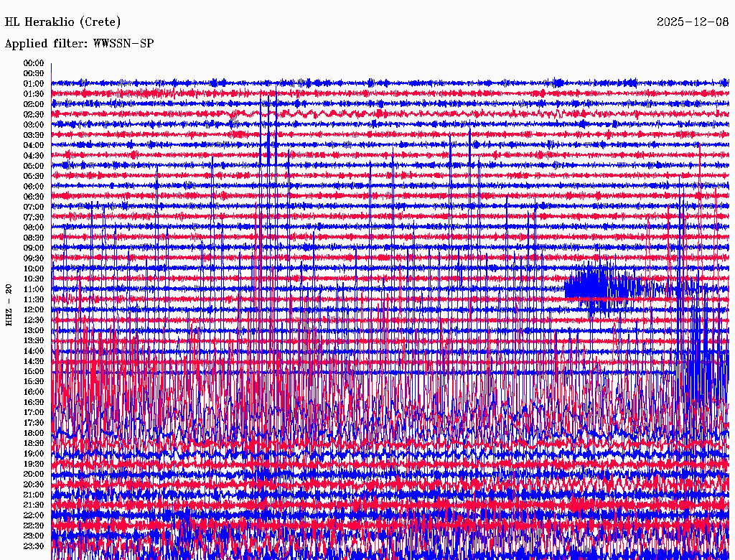735x560 pixels.
Task: Select the 20:30 time label
Action: (34, 485)
